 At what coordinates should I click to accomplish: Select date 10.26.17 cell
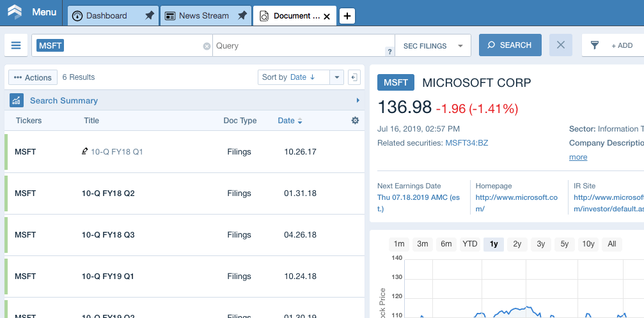pyautogui.click(x=300, y=152)
